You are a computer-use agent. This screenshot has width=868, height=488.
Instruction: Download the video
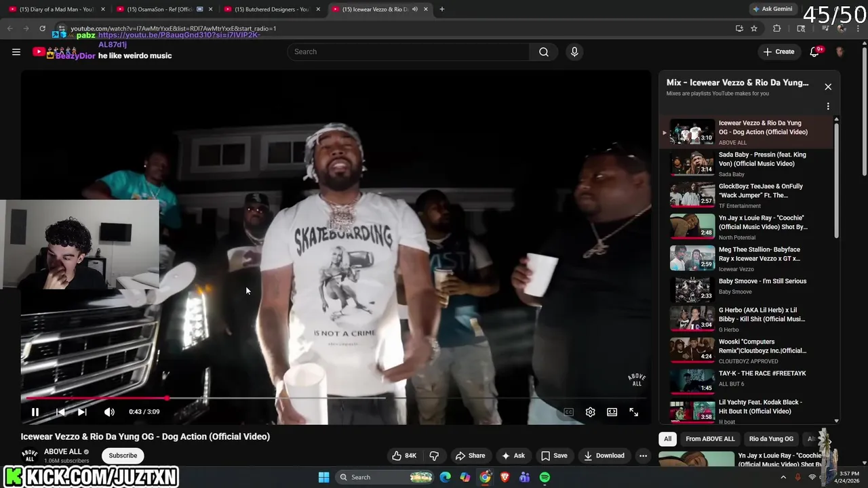[x=604, y=455]
